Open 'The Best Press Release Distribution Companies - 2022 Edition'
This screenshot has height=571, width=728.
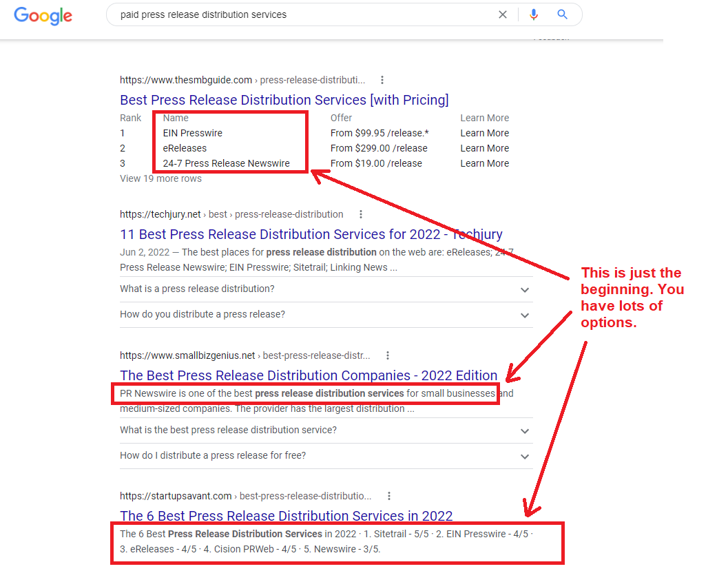[x=309, y=375]
